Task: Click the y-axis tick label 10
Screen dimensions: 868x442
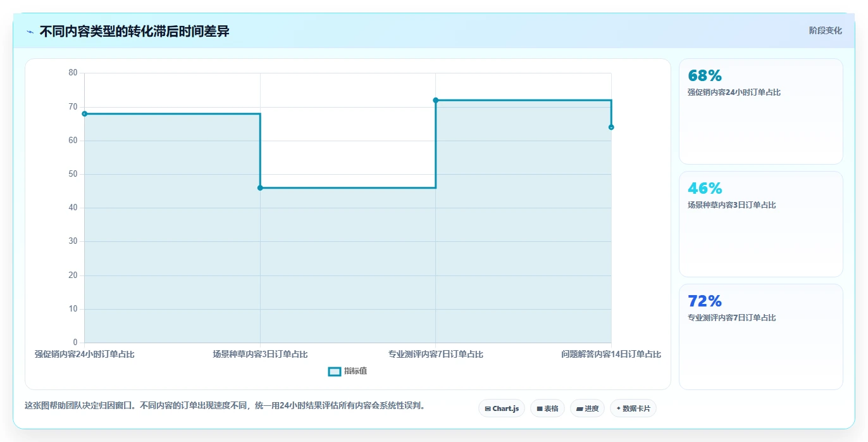Action: coord(73,309)
